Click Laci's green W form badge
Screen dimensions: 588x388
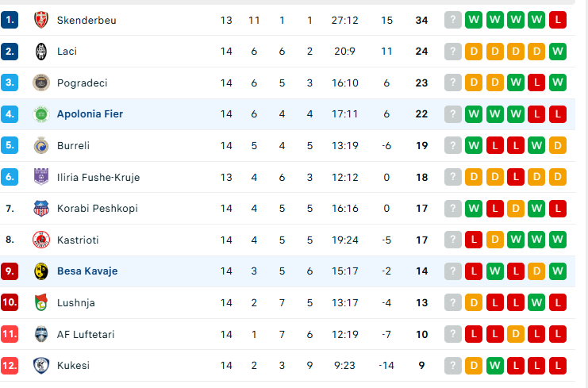pyautogui.click(x=558, y=52)
